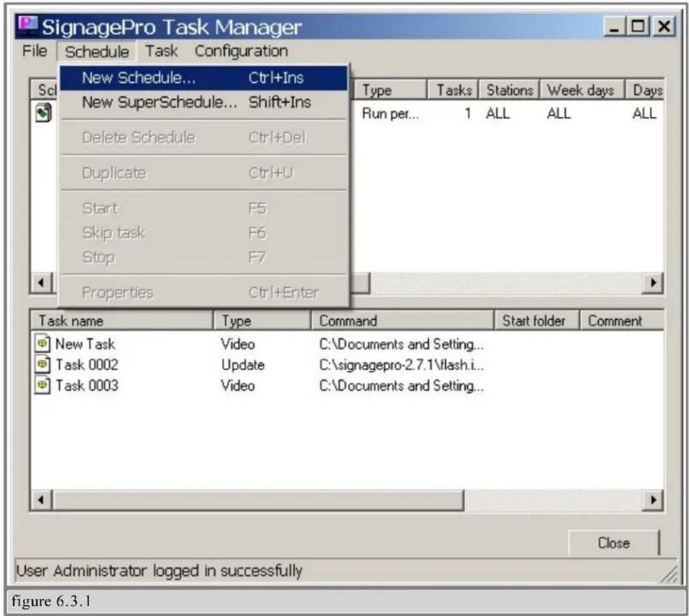Click Task 0003's Video type cell

[x=238, y=385]
